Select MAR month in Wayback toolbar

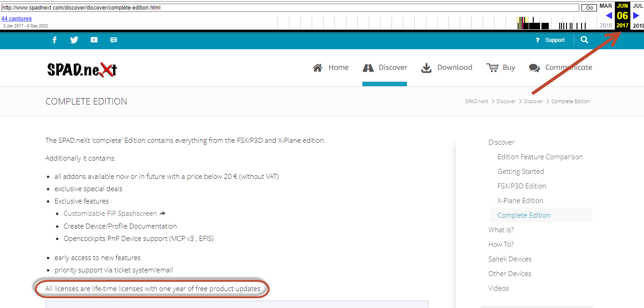click(x=606, y=6)
